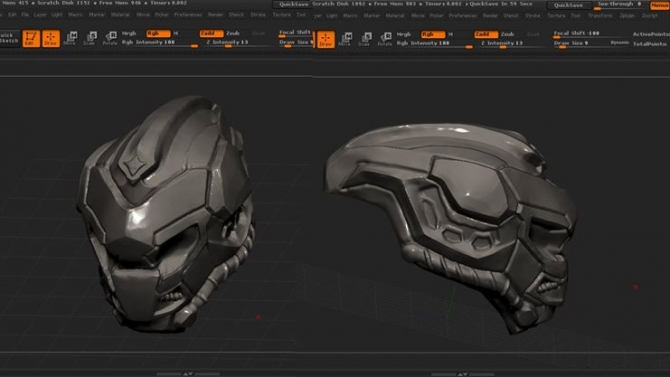Click the See-through slider
670x377 pixels.
click(x=619, y=5)
